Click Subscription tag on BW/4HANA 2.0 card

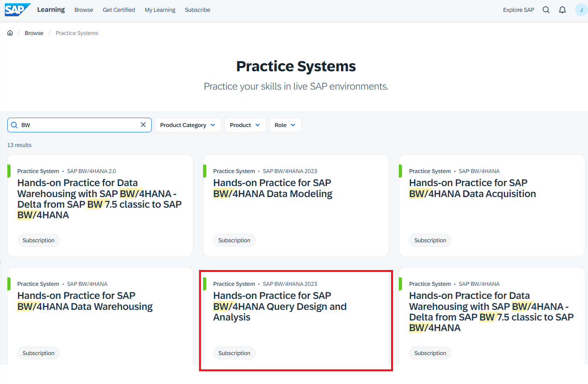39,240
